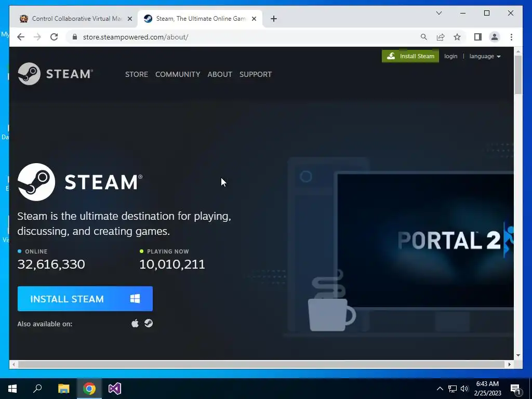
Task: Click the forward navigation arrow
Action: [37, 37]
